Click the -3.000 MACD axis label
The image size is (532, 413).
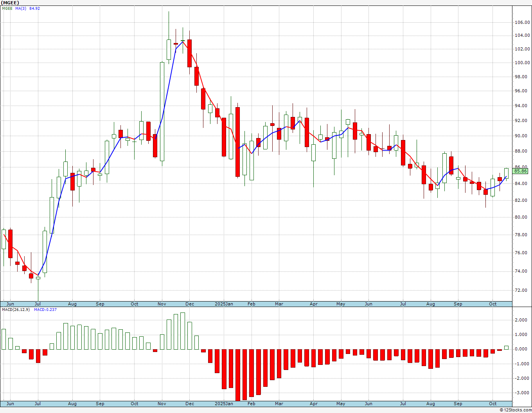[522, 393]
